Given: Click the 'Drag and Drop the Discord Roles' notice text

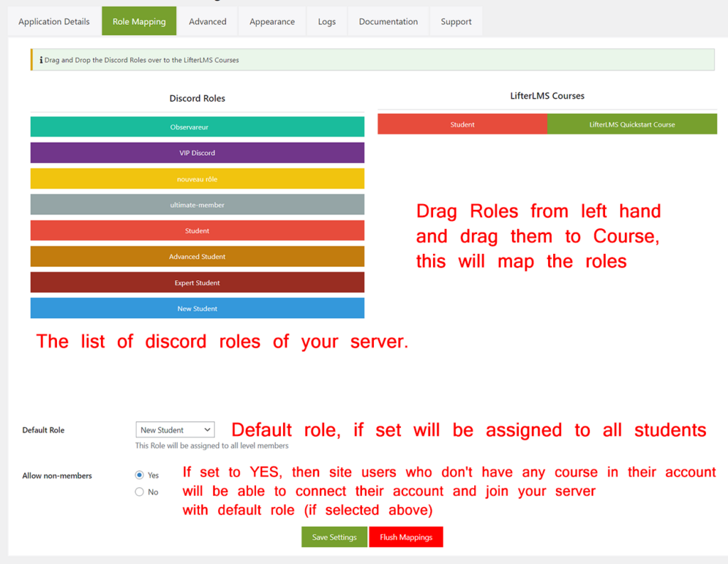Looking at the screenshot, I should point(141,60).
